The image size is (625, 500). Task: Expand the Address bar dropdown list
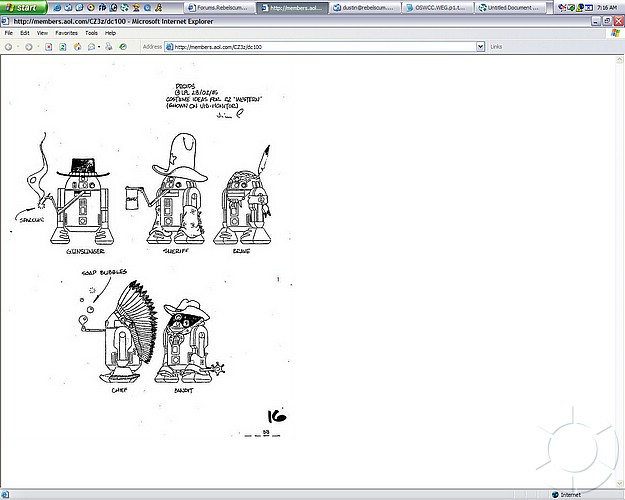point(481,47)
